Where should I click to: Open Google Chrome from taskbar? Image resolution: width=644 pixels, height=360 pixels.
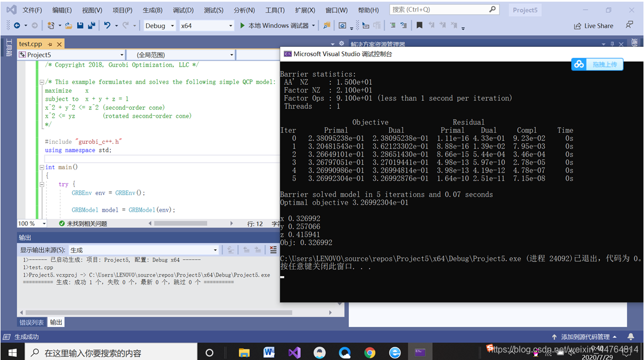click(370, 353)
